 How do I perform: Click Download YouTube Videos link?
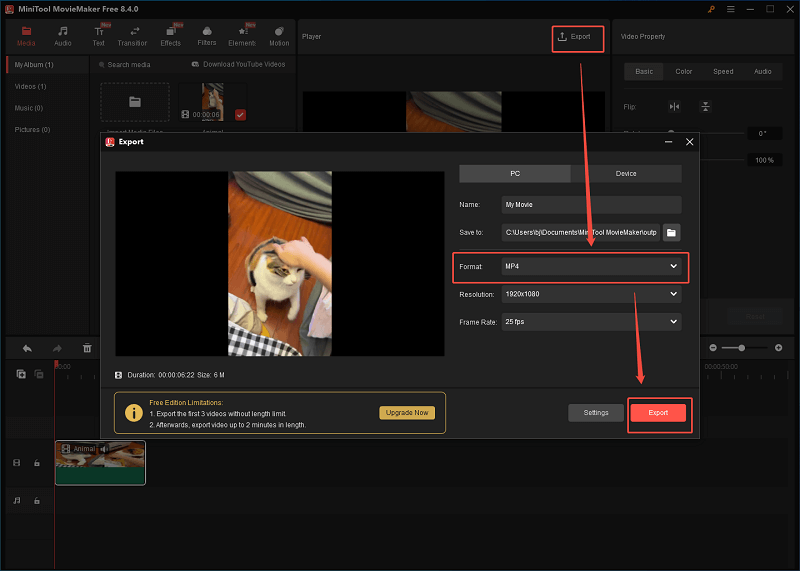point(238,64)
